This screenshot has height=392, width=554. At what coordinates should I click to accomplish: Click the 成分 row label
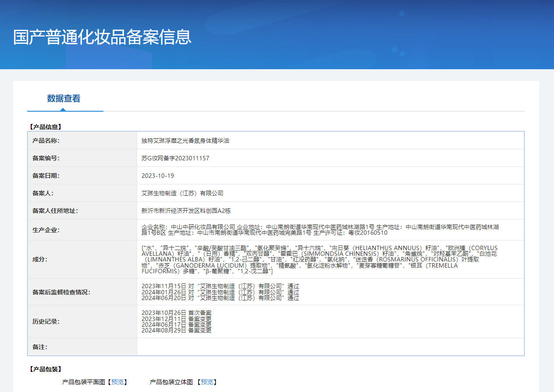click(40, 259)
